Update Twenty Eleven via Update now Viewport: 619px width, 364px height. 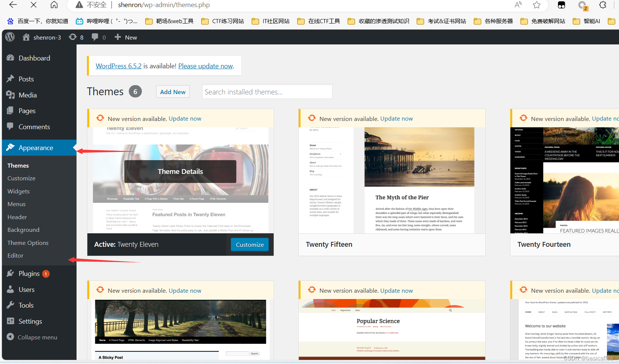(x=185, y=119)
